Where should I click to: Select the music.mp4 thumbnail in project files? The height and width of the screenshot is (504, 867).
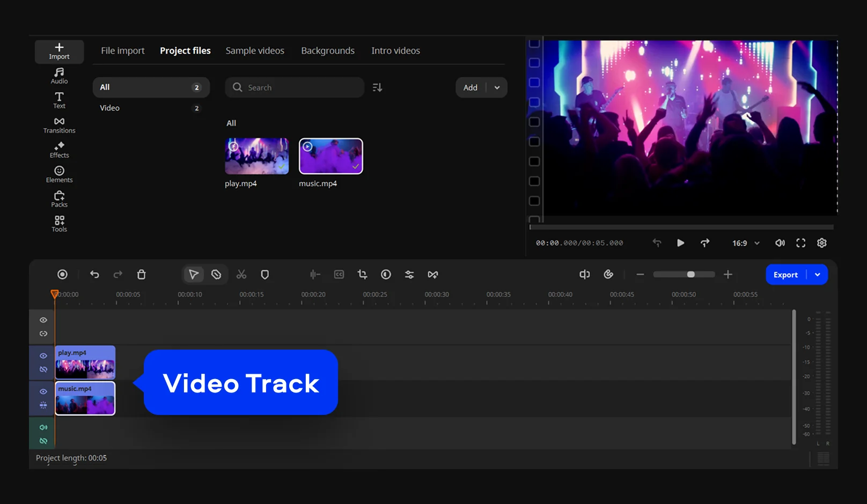point(330,156)
